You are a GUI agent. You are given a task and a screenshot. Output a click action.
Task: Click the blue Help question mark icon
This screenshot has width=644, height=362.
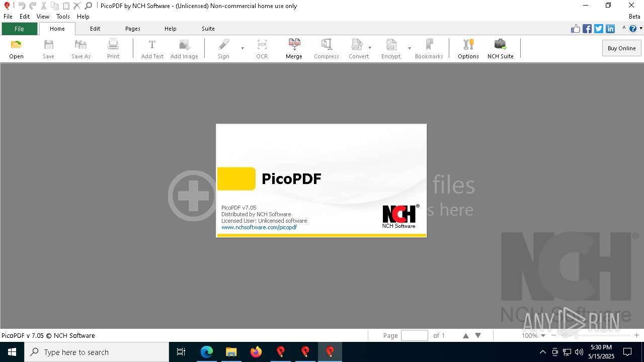(633, 29)
